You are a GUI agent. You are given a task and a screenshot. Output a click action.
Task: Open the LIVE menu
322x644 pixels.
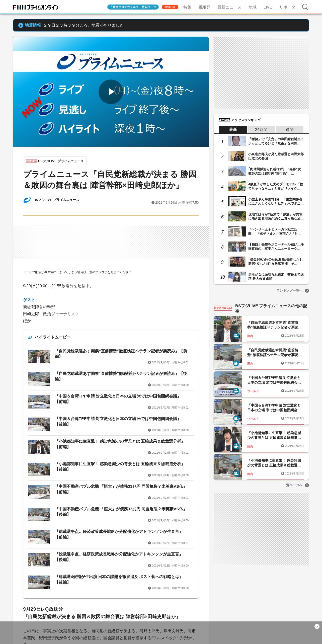click(268, 7)
